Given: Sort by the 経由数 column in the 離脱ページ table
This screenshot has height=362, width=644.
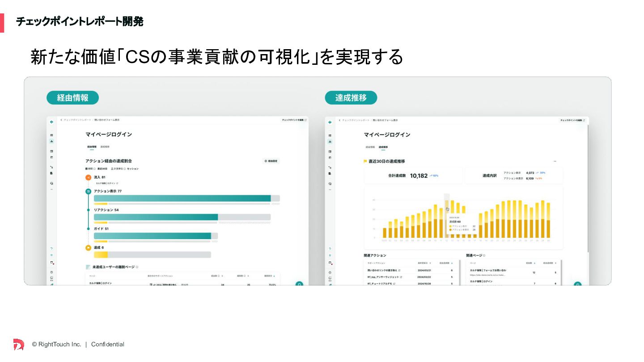Looking at the screenshot, I should [217, 276].
